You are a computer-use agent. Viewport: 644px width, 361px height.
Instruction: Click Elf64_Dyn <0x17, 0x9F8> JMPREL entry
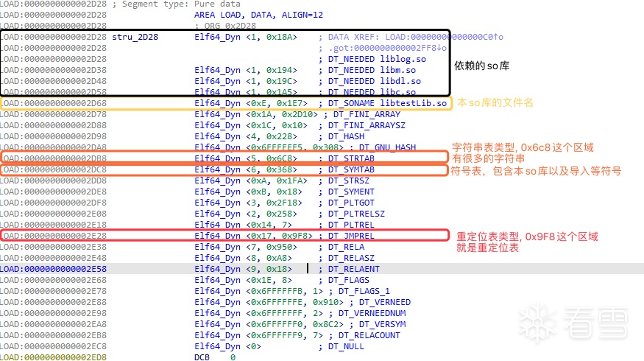[x=253, y=236]
